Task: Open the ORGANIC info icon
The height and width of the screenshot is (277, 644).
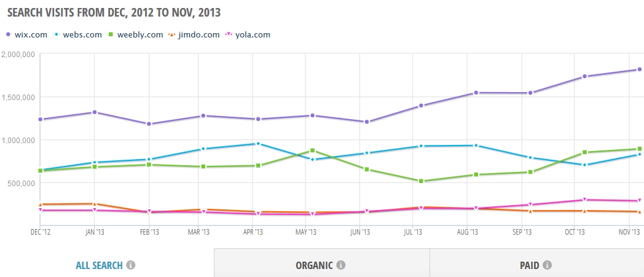Action: (x=340, y=265)
